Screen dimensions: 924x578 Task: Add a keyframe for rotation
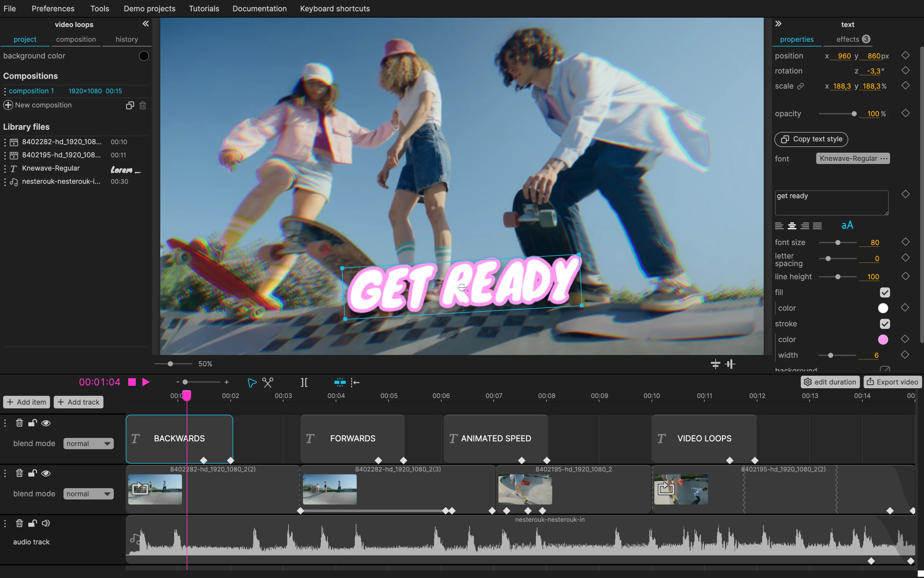tap(905, 71)
